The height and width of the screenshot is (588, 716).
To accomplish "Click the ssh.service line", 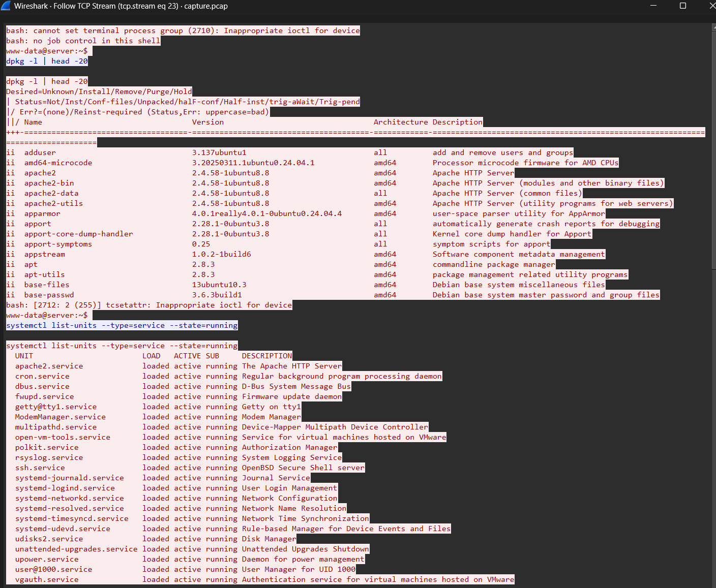I will (40, 467).
